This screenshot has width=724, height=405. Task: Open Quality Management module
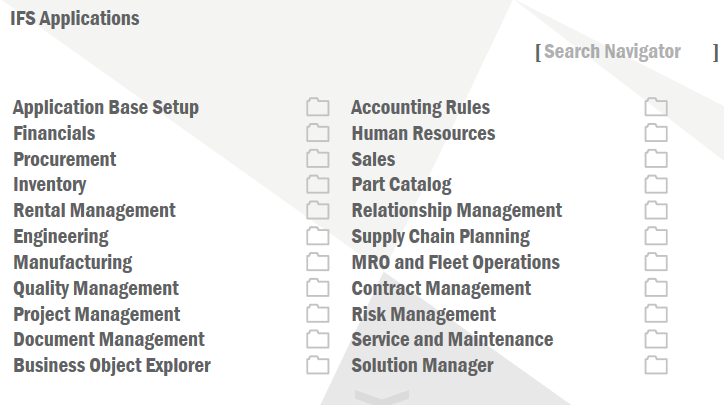(x=96, y=288)
